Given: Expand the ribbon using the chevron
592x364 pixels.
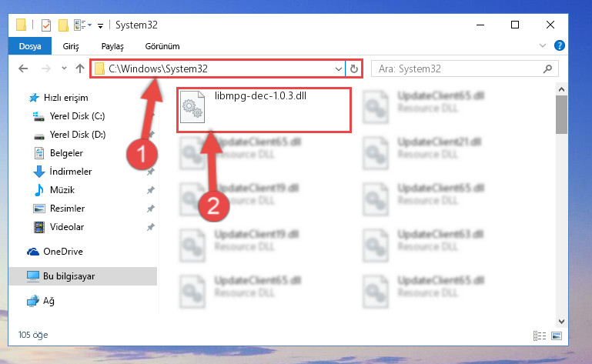Looking at the screenshot, I should pyautogui.click(x=543, y=45).
